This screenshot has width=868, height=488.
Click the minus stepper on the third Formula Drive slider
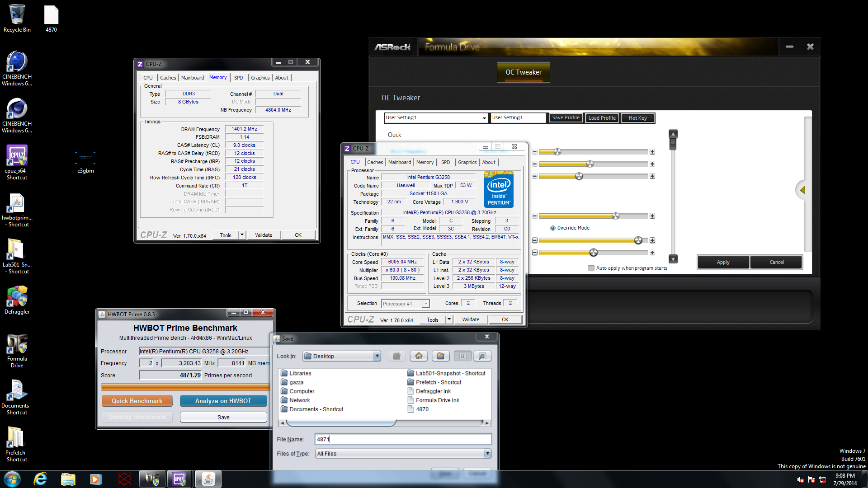click(535, 176)
